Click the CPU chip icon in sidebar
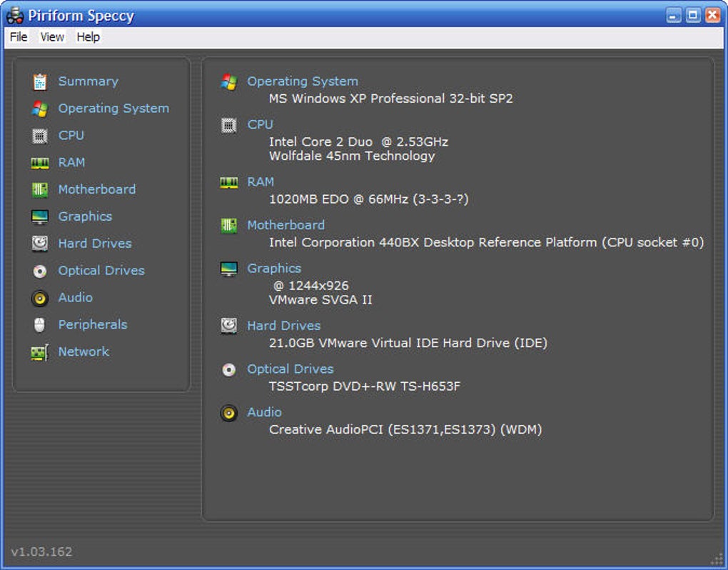Viewport: 728px width, 570px height. coord(40,136)
